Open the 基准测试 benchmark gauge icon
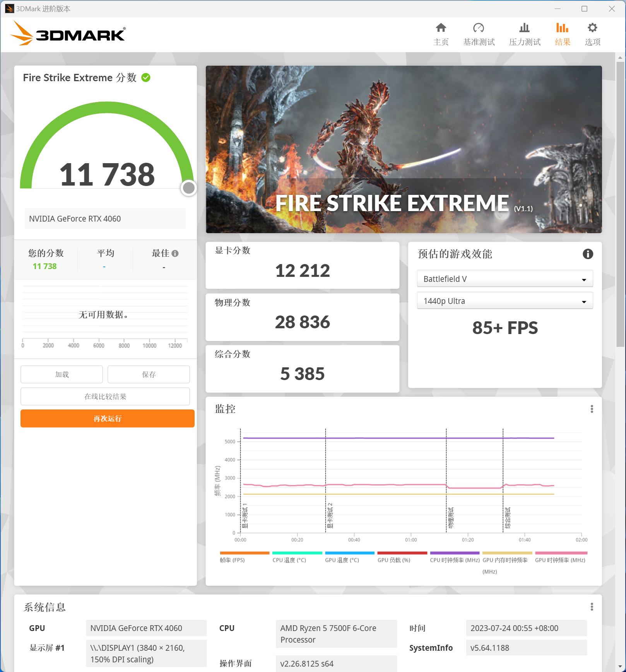Viewport: 626px width, 672px height. point(479,28)
